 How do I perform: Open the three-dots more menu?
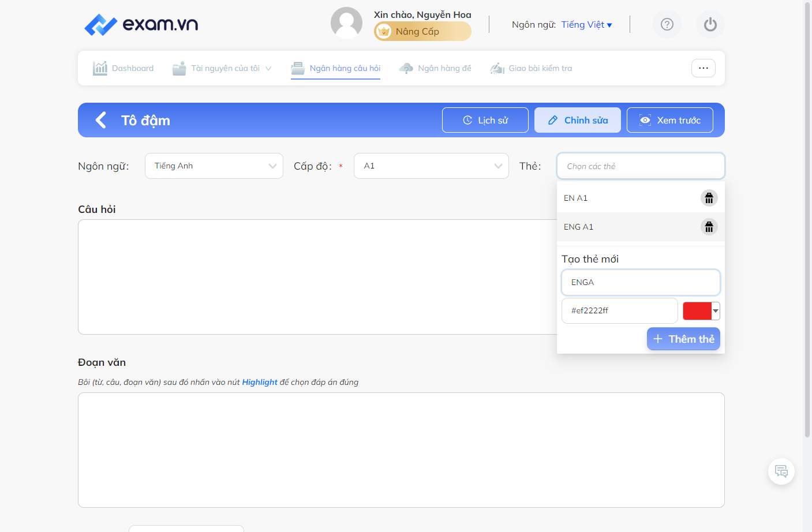[704, 68]
